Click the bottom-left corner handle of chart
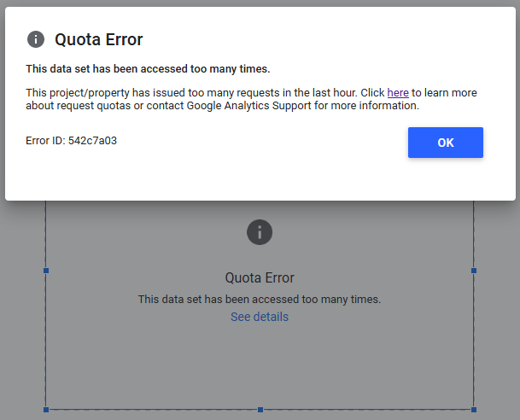Screen dimensions: 520x420 [x=46, y=410]
